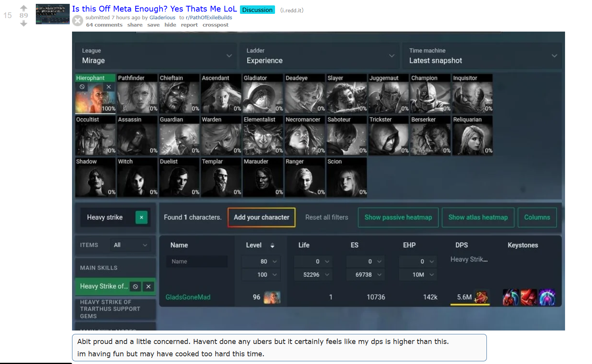Select the Elementalist ascendancy portrait

263,135
